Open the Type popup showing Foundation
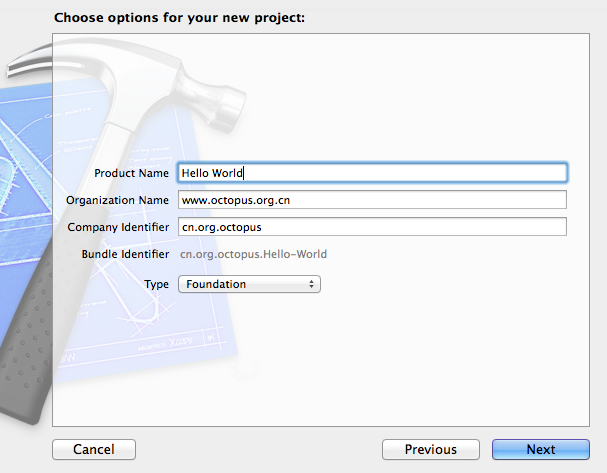Viewport: 607px width, 473px height. coord(249,284)
